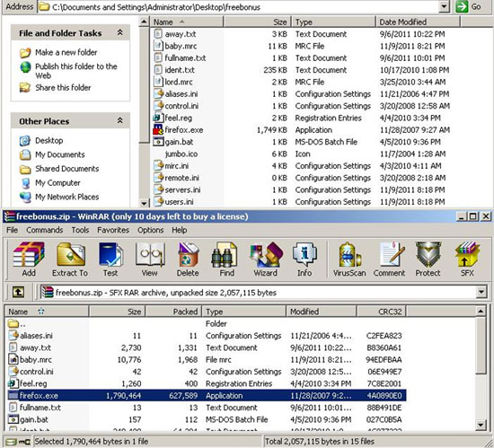Viewport: 494px width, 448px height.
Task: Open the Options menu
Action: click(150, 230)
